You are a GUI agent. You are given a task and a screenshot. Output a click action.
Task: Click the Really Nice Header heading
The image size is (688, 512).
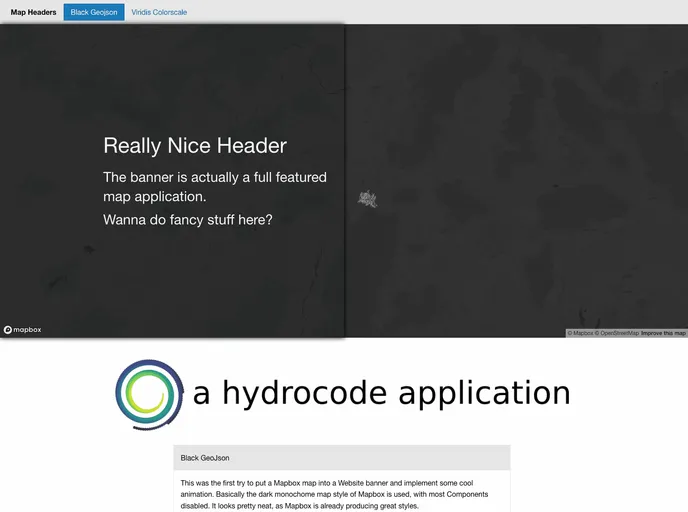(195, 146)
